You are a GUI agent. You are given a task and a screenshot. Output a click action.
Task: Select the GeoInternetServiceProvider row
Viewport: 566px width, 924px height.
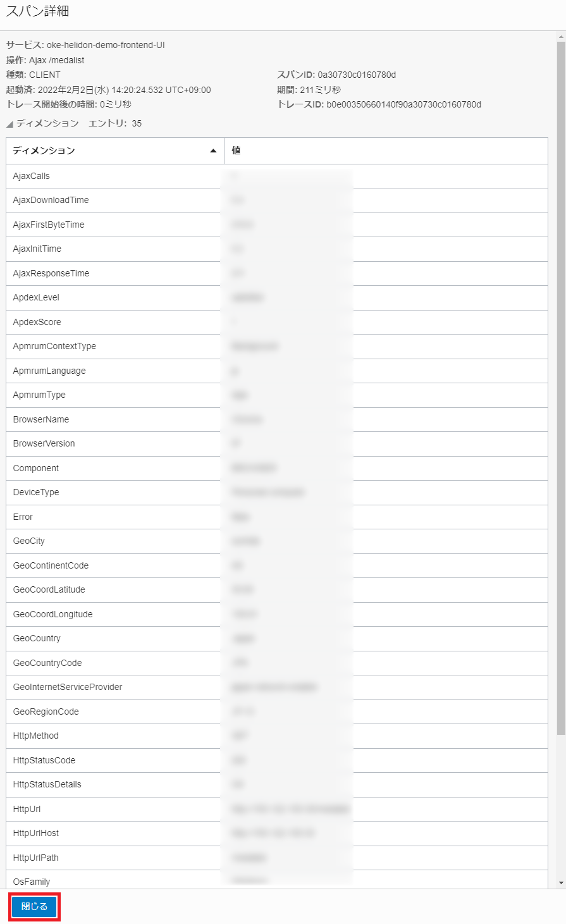coord(68,687)
